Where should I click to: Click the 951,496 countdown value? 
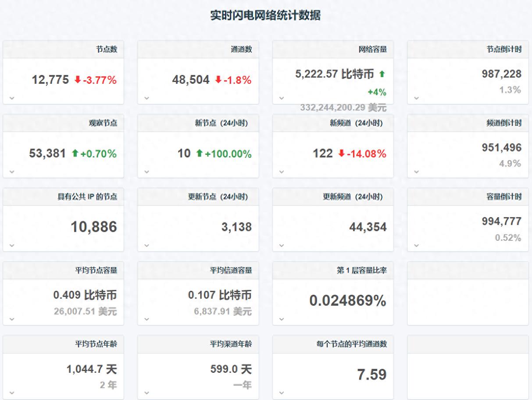pos(502,148)
